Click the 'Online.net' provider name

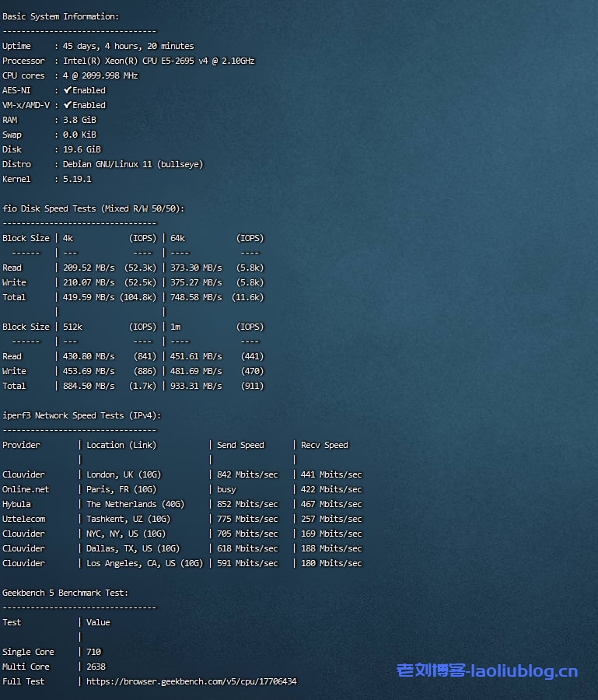pos(26,489)
